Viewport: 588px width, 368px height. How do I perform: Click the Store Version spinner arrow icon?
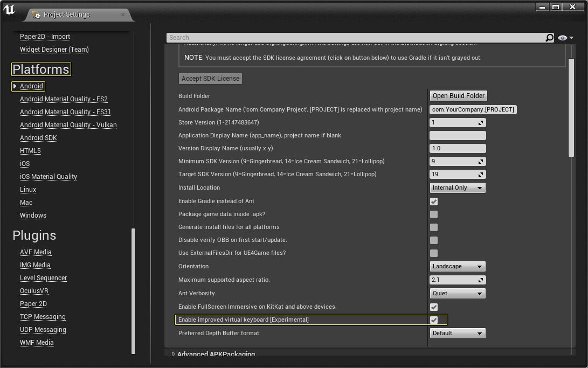(481, 123)
